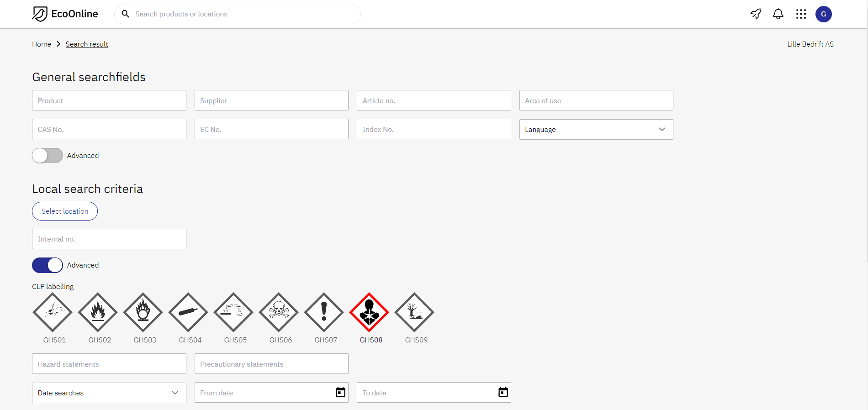Open the notifications bell

click(778, 14)
